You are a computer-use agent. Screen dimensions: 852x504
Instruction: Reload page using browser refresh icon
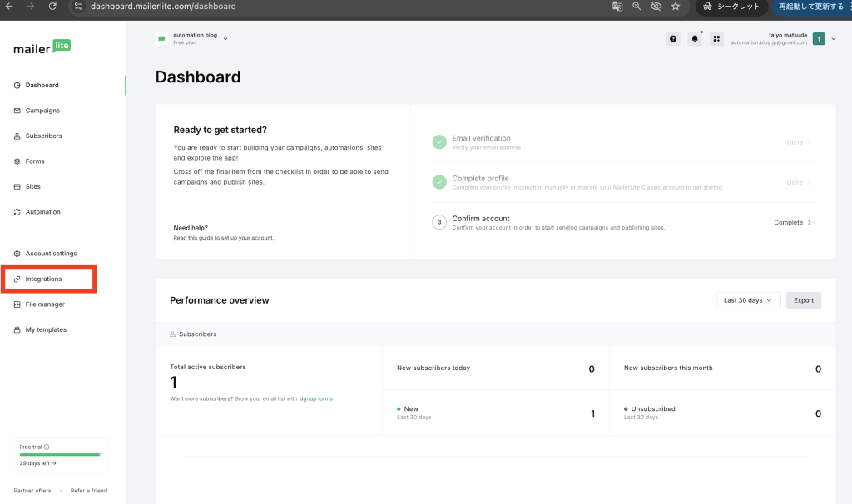click(52, 7)
